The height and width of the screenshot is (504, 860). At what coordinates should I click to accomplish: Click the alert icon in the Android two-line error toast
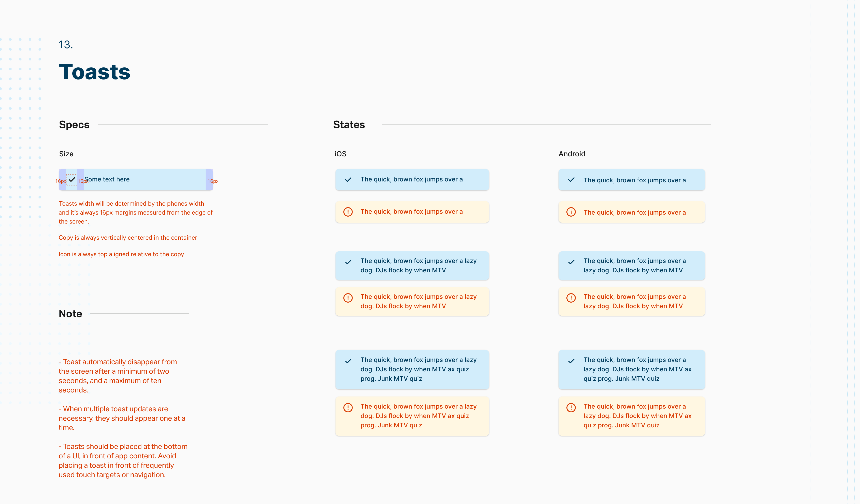point(571,298)
